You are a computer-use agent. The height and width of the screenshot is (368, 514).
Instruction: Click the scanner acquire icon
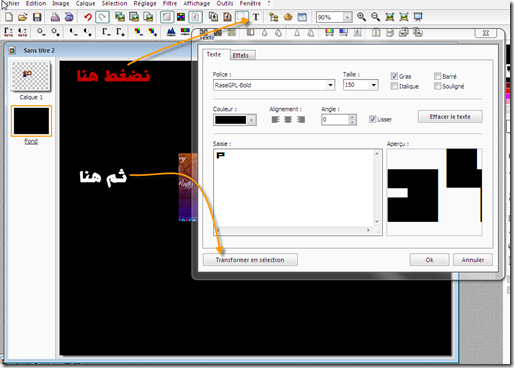[69, 17]
